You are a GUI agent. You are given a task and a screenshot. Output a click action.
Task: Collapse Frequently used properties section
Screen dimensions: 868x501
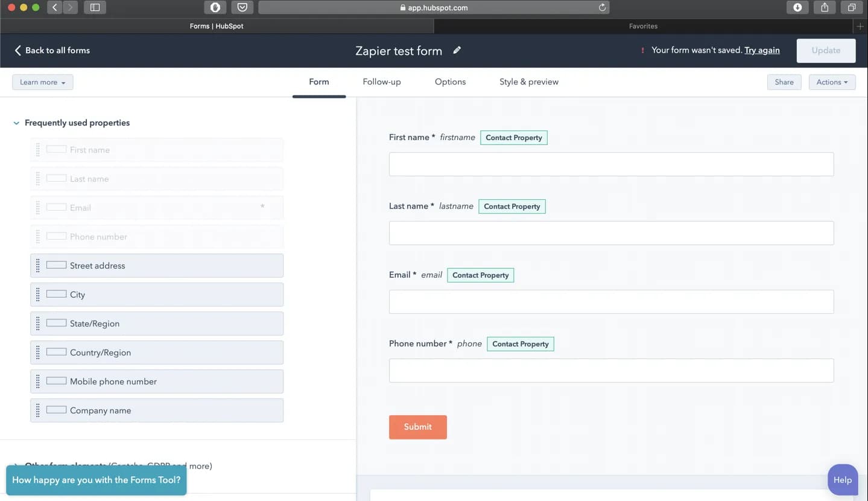[16, 123]
